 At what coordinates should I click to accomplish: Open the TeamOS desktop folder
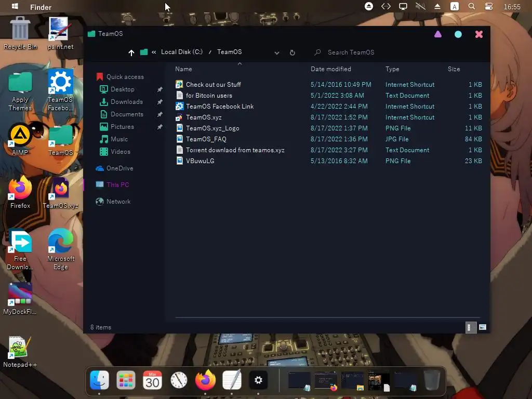(x=60, y=140)
